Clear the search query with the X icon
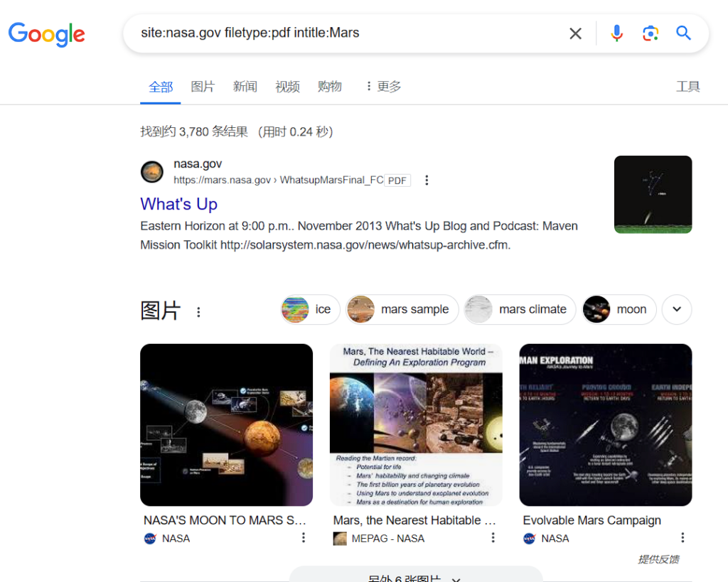Viewport: 728px width, 582px height. coord(575,33)
